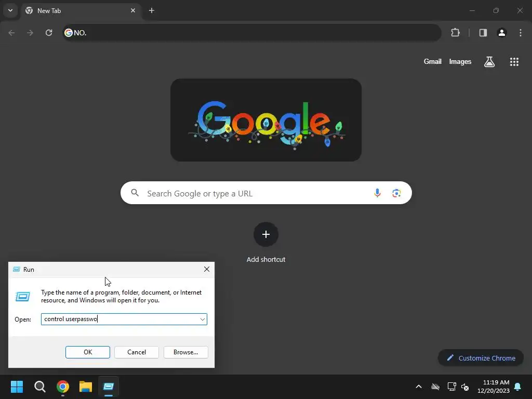Open Gmail link
Screen dimensions: 532x399
(x=433, y=61)
